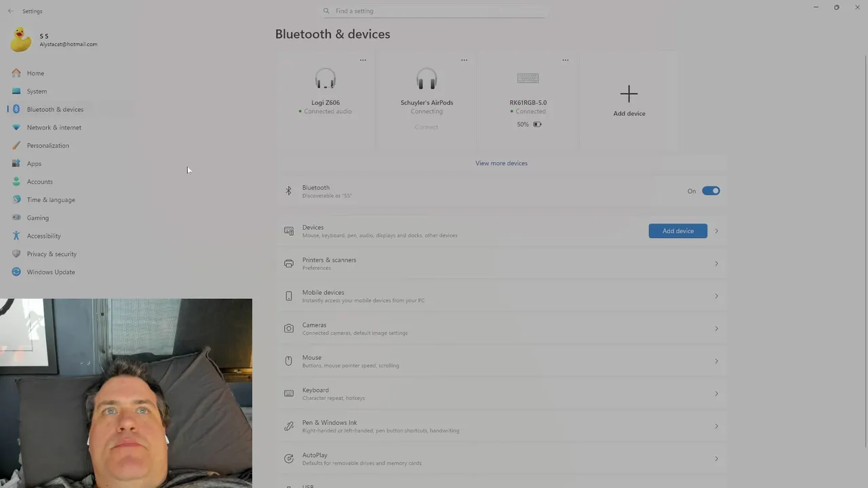Click the RK61RGB-5.0 keyboard icon
The height and width of the screenshot is (488, 868).
pyautogui.click(x=528, y=78)
